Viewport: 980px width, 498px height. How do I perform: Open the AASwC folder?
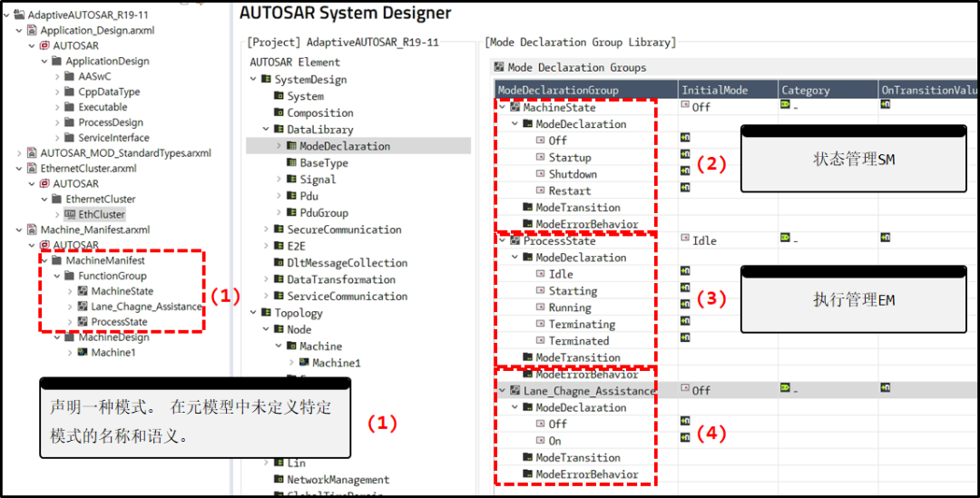pyautogui.click(x=94, y=76)
